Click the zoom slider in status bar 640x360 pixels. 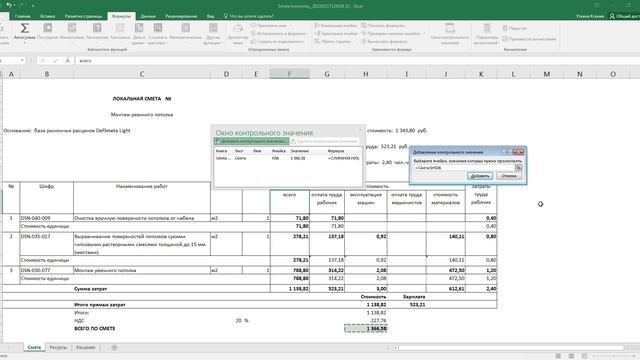coord(613,356)
